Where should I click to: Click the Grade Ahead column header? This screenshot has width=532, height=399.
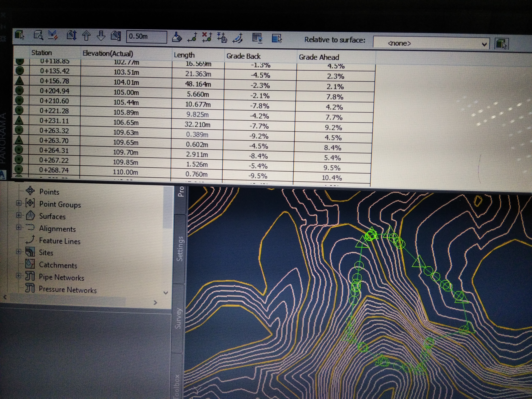pyautogui.click(x=319, y=57)
